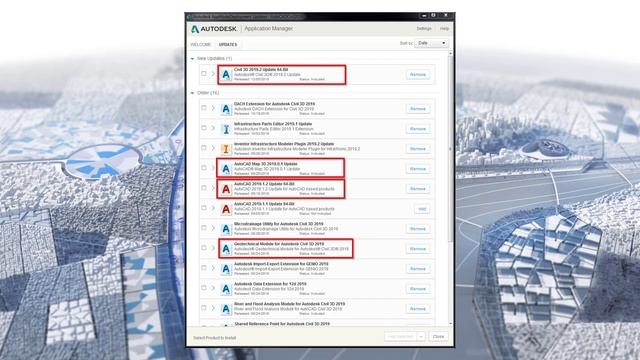The image size is (640, 360).
Task: Click the Import-Export Extension for GENIO icon
Action: (226, 269)
